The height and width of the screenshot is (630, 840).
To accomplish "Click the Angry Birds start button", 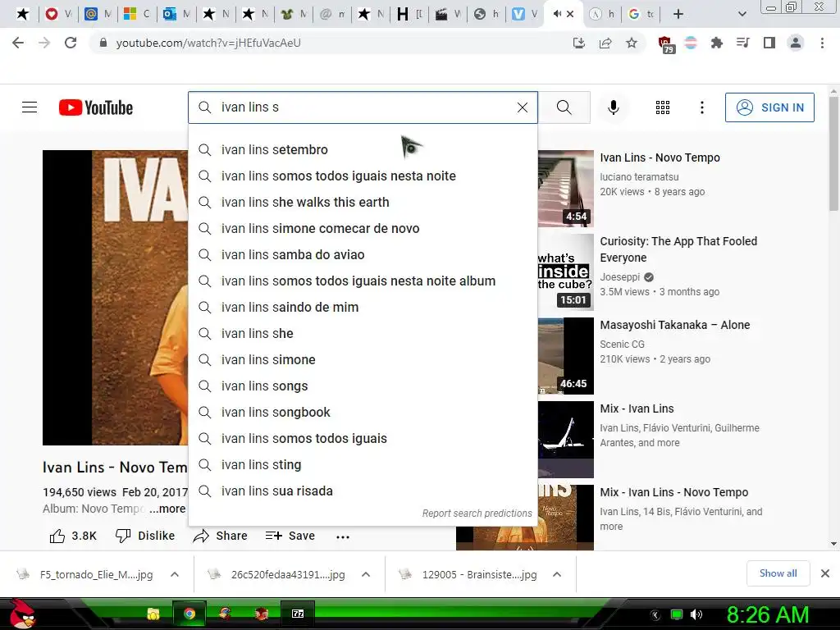I will [21, 614].
